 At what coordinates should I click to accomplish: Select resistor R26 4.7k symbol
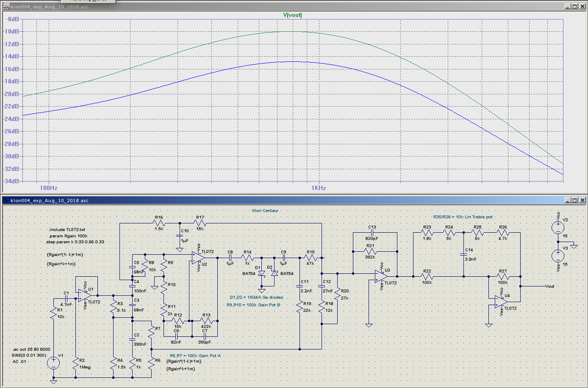502,233
